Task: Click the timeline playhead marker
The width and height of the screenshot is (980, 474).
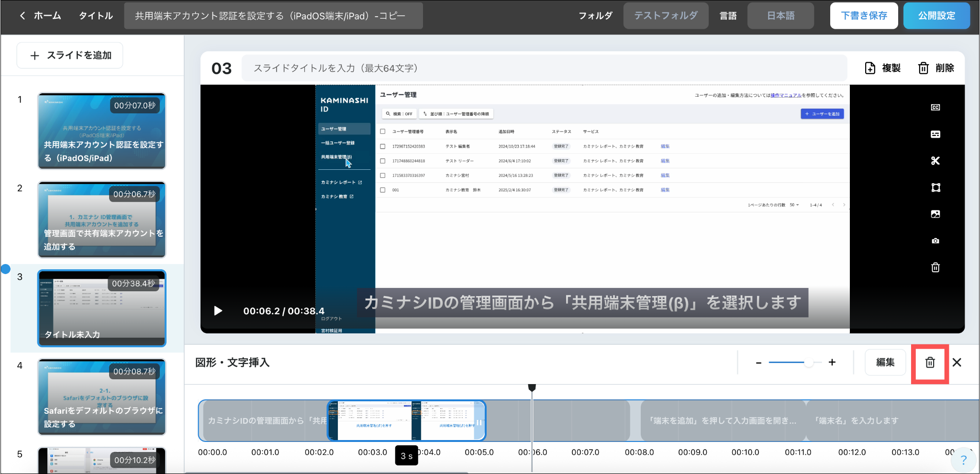Action: [532, 387]
